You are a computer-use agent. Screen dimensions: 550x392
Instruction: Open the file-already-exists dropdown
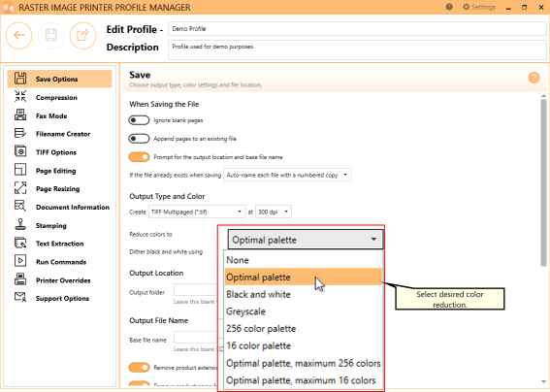click(x=288, y=175)
